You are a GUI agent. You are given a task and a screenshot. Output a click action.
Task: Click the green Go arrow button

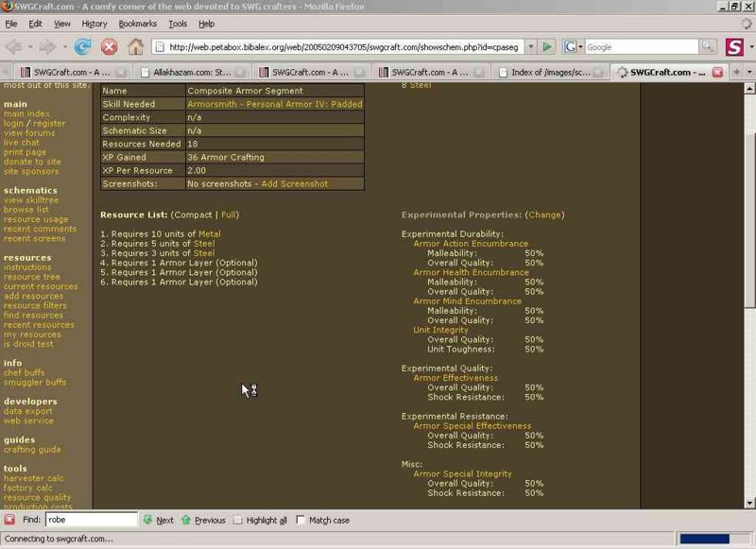(547, 46)
